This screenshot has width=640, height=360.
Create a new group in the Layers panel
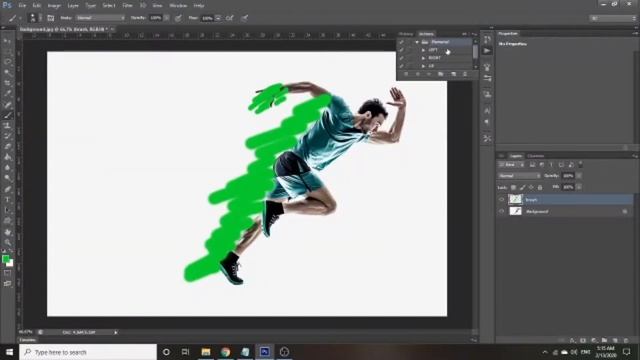(604, 340)
